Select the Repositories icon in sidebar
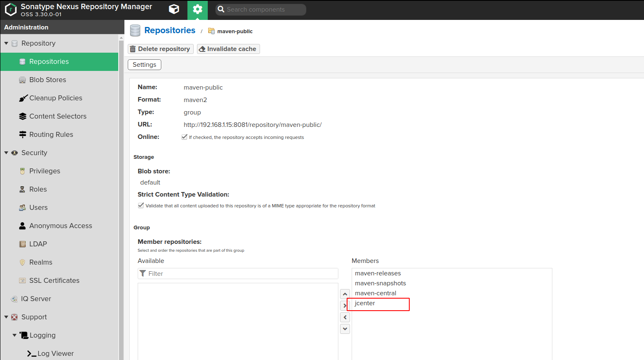This screenshot has height=360, width=644. coord(22,61)
